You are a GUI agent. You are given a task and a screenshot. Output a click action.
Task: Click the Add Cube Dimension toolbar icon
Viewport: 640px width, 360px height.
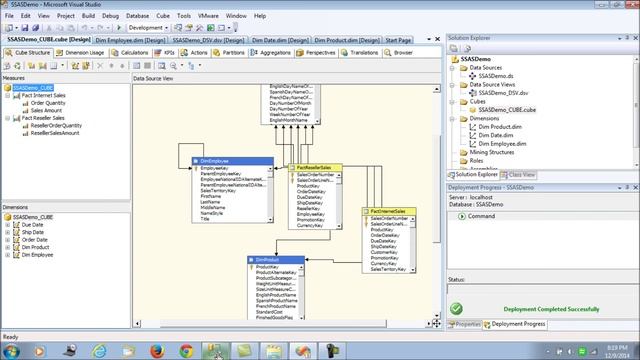coord(75,66)
